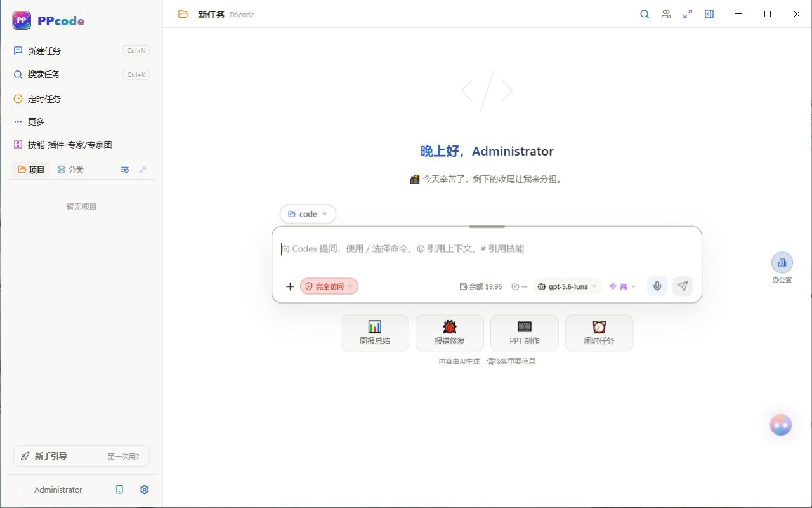812x508 pixels.
Task: Open 定时任务 in the sidebar
Action: (x=81, y=99)
